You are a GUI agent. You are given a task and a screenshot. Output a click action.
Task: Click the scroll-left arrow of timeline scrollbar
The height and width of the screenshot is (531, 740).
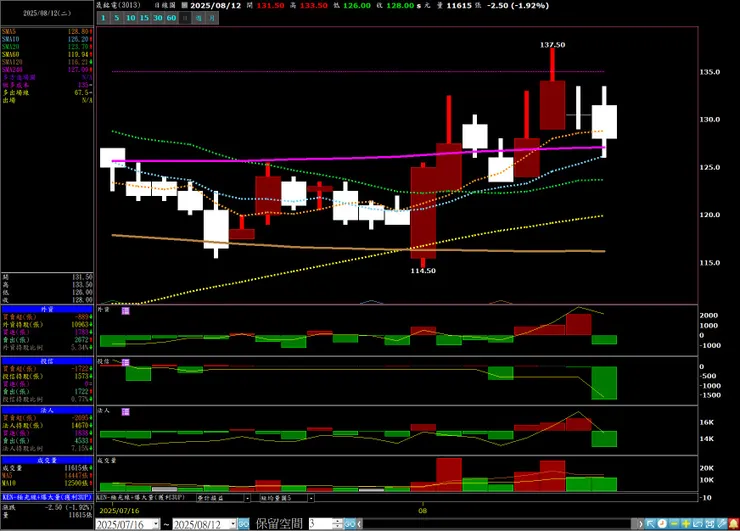pyautogui.click(x=360, y=524)
